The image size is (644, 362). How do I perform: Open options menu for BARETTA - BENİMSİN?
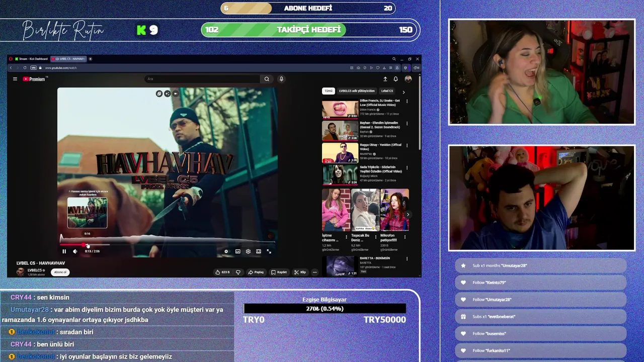coord(407,259)
